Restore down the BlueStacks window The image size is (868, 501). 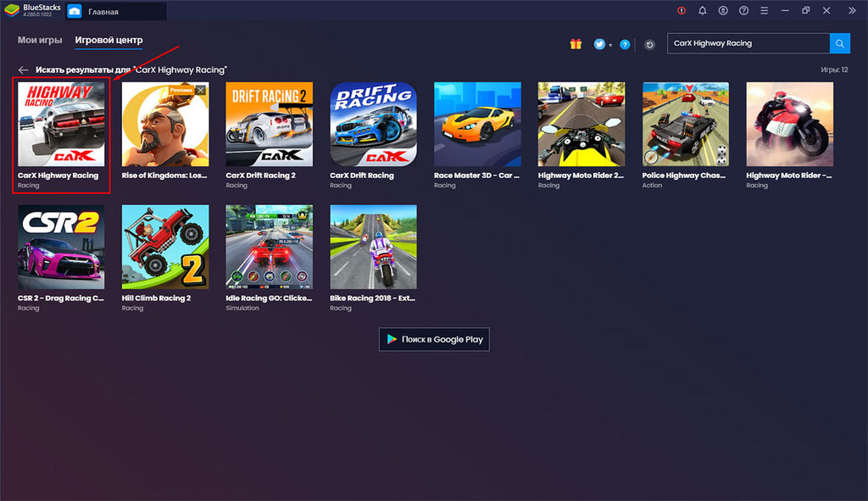(806, 10)
